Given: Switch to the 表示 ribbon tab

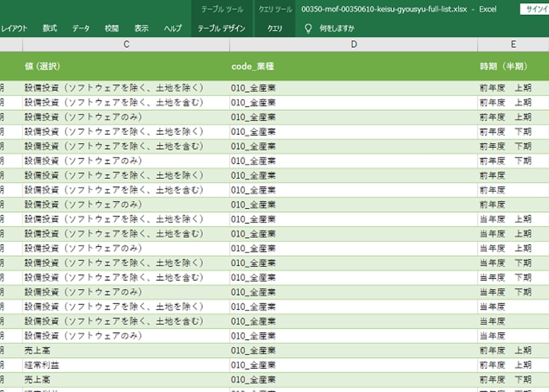Looking at the screenshot, I should [x=141, y=29].
